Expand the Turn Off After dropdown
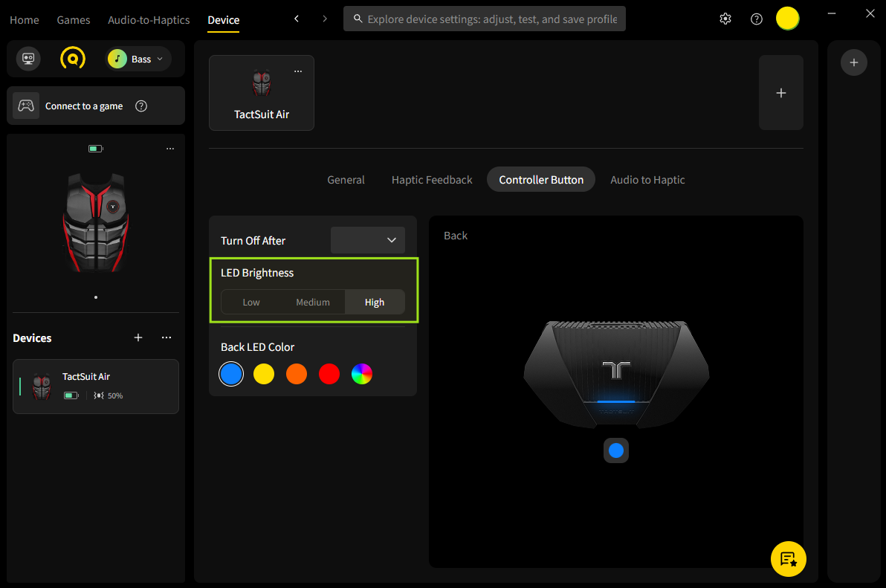 368,240
